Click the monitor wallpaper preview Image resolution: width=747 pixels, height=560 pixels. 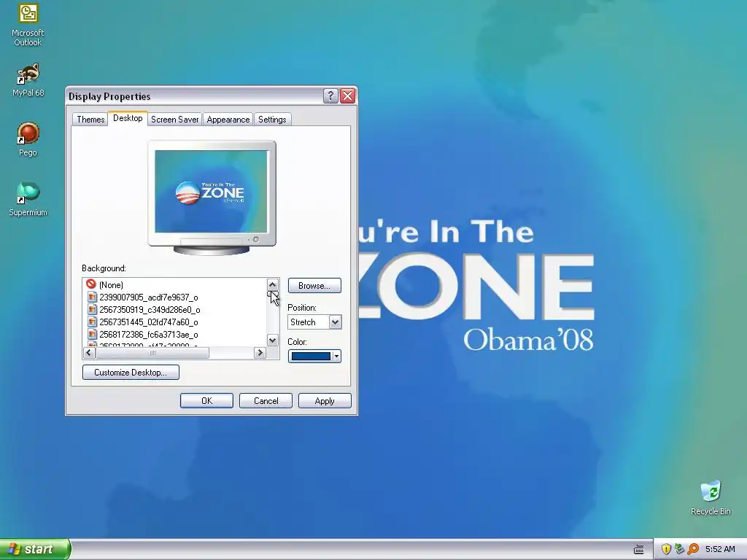tap(211, 192)
